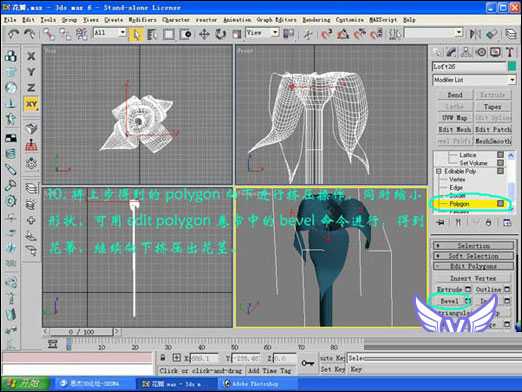Select the Vertex sub-object level
Image resolution: width=522 pixels, height=392 pixels.
[x=457, y=179]
